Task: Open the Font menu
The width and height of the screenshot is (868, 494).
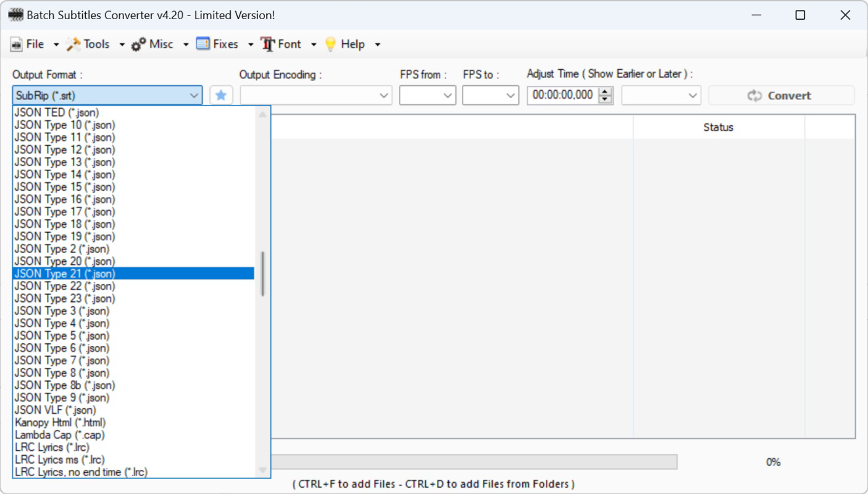Action: (x=290, y=44)
